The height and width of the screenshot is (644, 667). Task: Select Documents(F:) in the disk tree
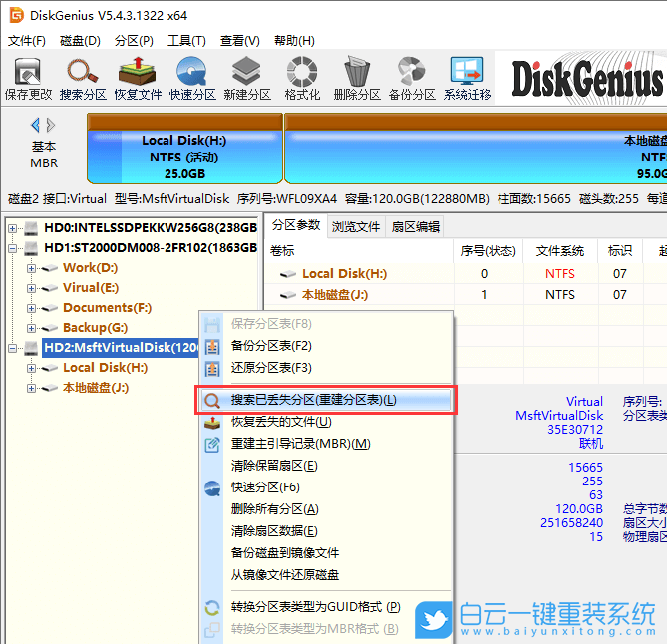coord(107,308)
